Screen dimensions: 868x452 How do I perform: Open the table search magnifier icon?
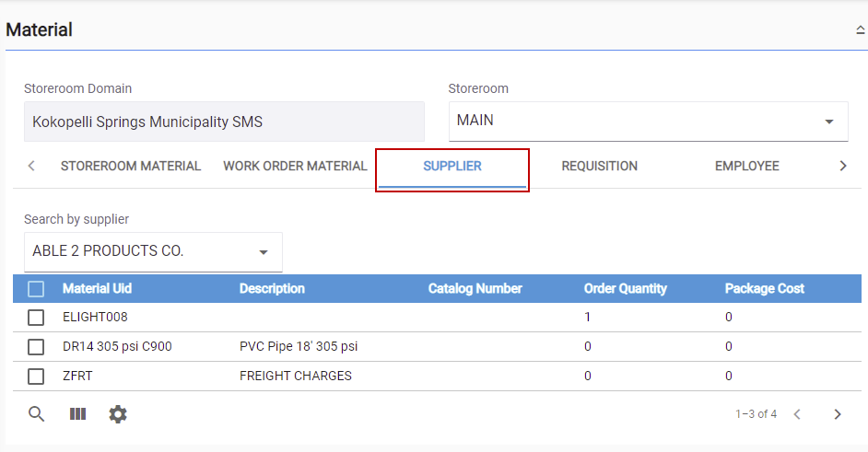[36, 414]
